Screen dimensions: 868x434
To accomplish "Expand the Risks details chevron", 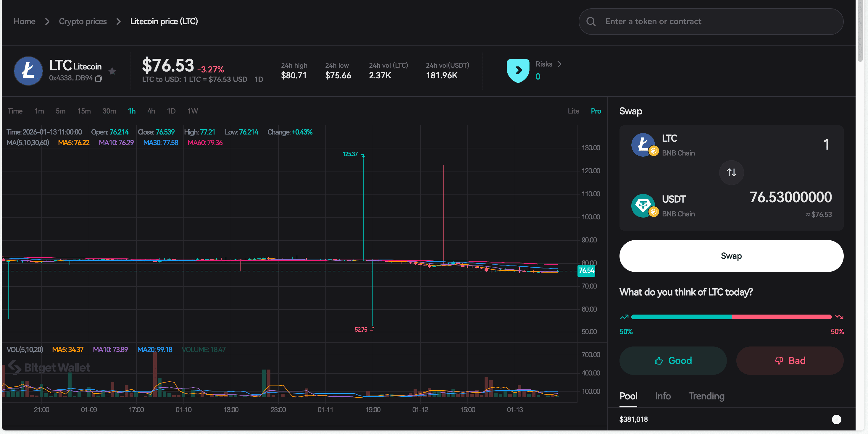I will point(560,64).
